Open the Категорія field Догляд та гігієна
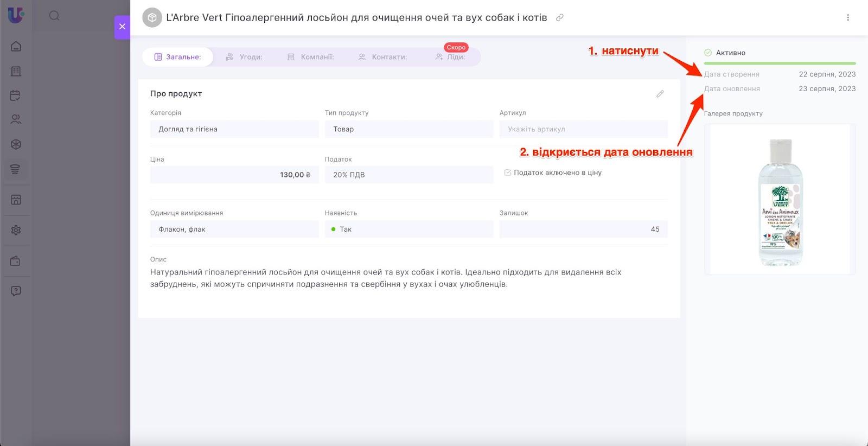This screenshot has width=868, height=446. (x=234, y=129)
